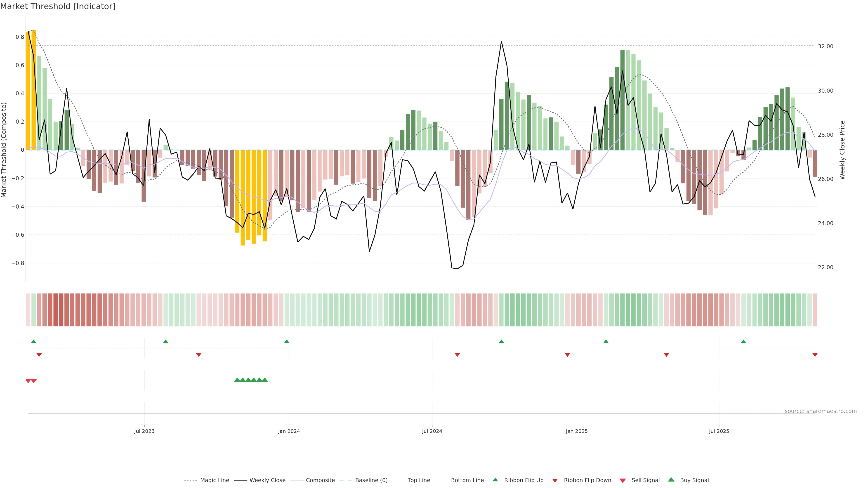Click the first green Buy Signal triangle

237,380
